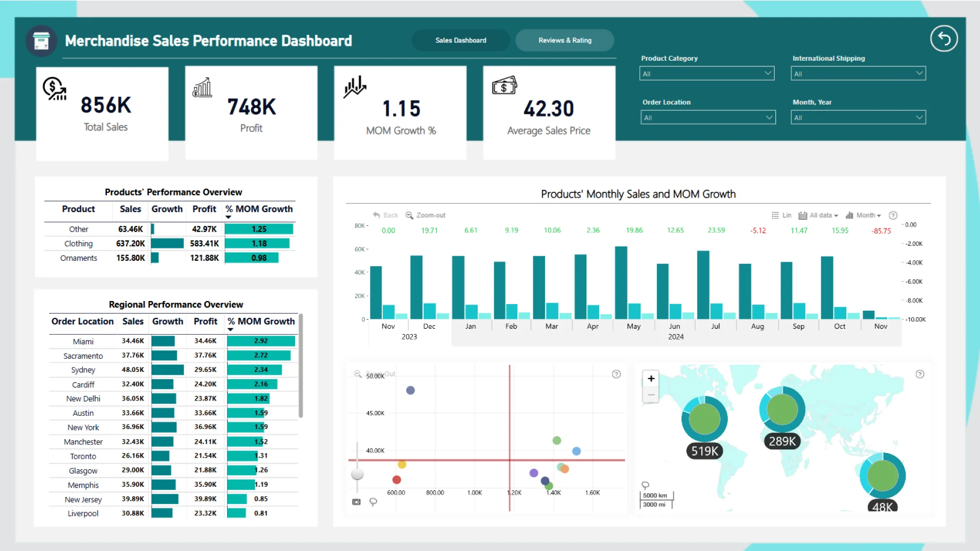This screenshot has width=980, height=551.
Task: Select Miami in regional table
Action: 174,341
